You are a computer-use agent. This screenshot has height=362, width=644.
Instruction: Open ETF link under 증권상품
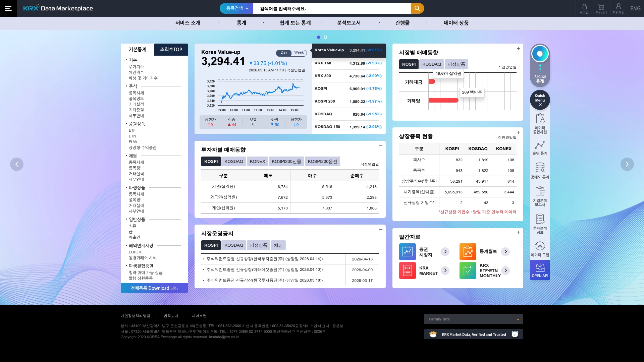coord(132,131)
